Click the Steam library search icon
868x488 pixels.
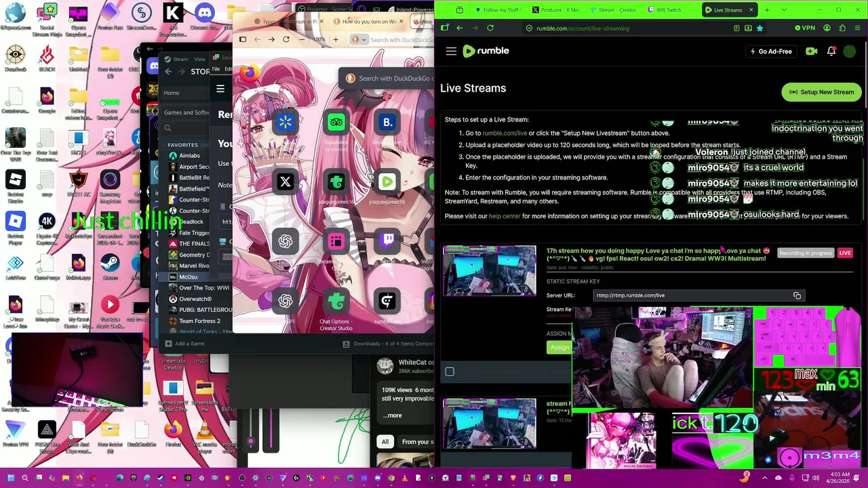coord(167,128)
